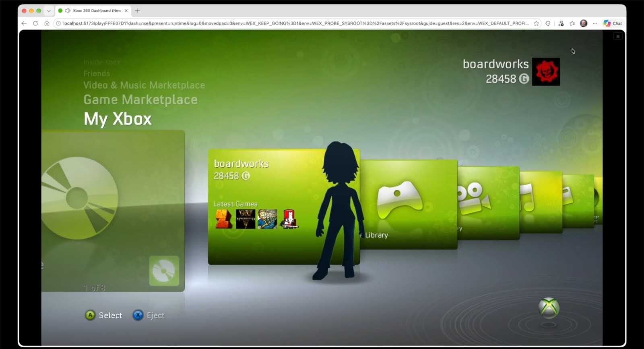The height and width of the screenshot is (349, 644).
Task: Select the Inside Xbox channel
Action: pyautogui.click(x=102, y=62)
